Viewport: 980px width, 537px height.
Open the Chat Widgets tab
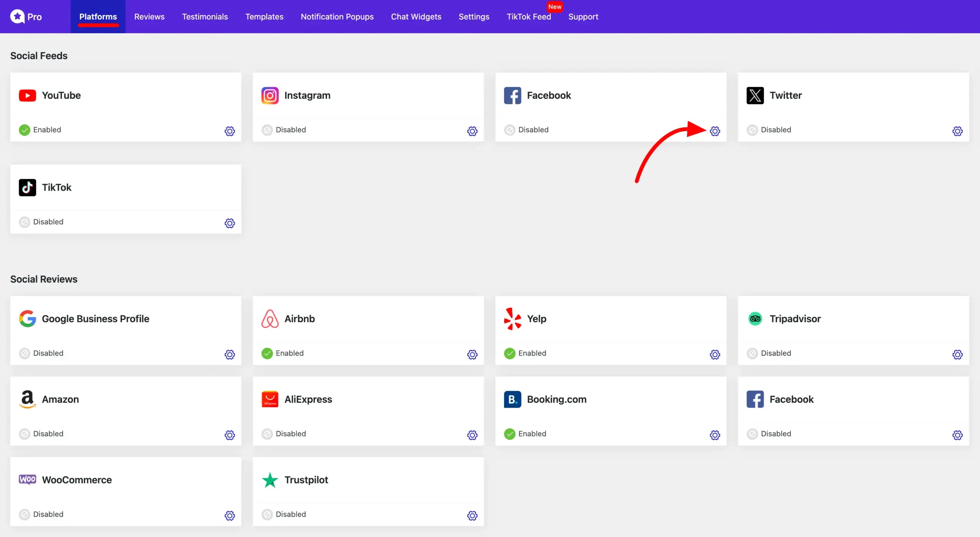pyautogui.click(x=416, y=16)
